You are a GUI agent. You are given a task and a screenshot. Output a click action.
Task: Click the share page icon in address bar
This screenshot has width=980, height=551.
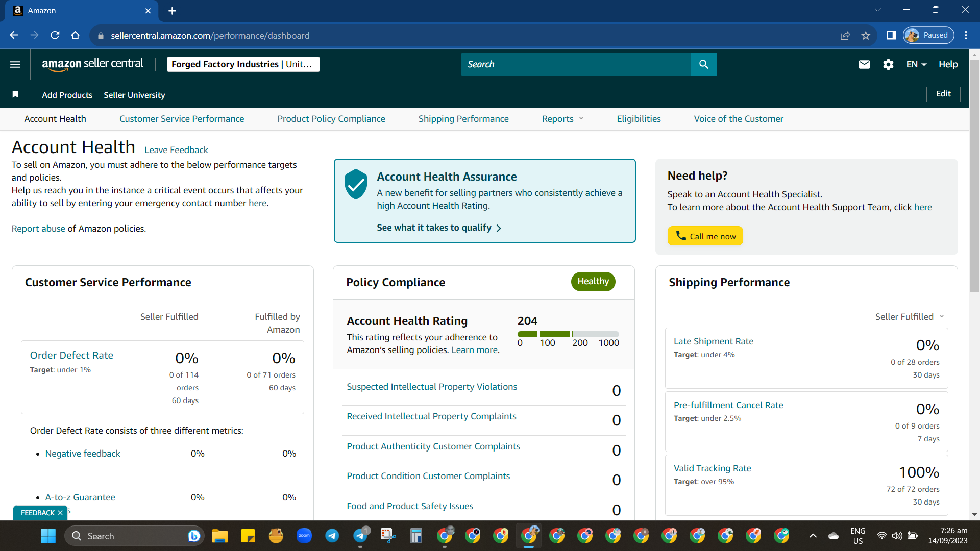pyautogui.click(x=845, y=35)
